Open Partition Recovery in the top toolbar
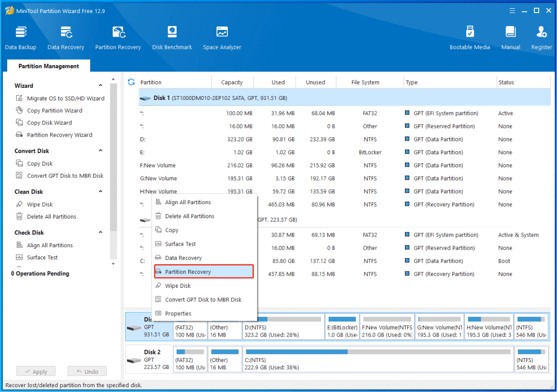Viewport: 557px width, 392px height. [118, 38]
